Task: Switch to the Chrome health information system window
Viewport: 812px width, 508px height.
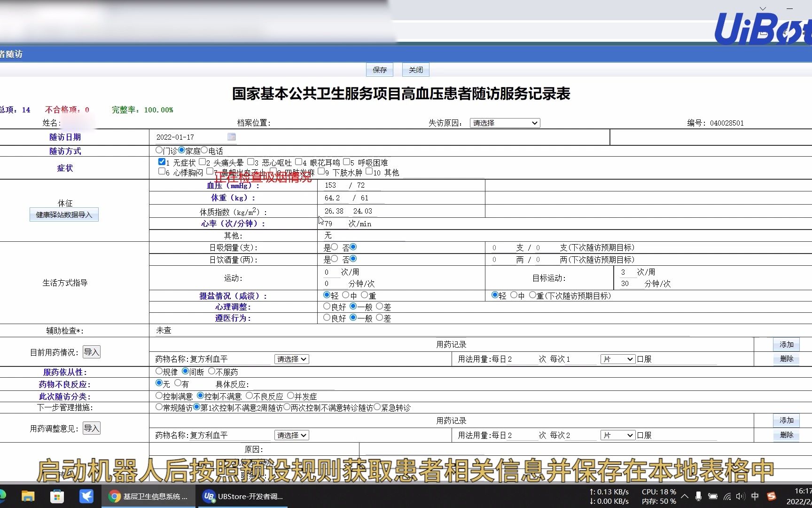Action: coord(148,496)
